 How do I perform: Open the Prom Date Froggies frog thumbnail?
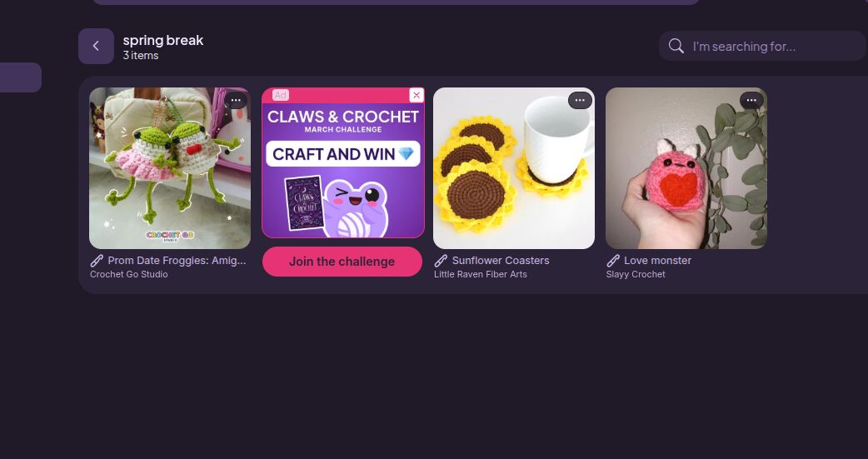click(170, 168)
